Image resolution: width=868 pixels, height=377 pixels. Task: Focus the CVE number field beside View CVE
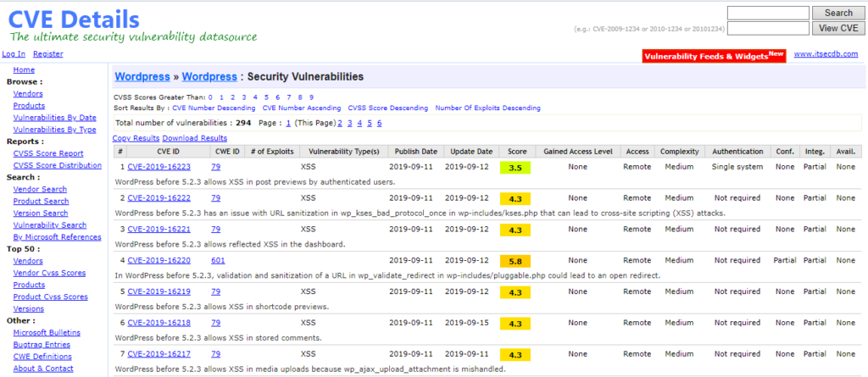pos(768,28)
